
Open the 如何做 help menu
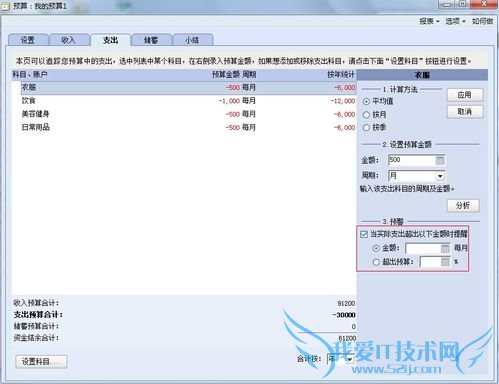[x=482, y=21]
